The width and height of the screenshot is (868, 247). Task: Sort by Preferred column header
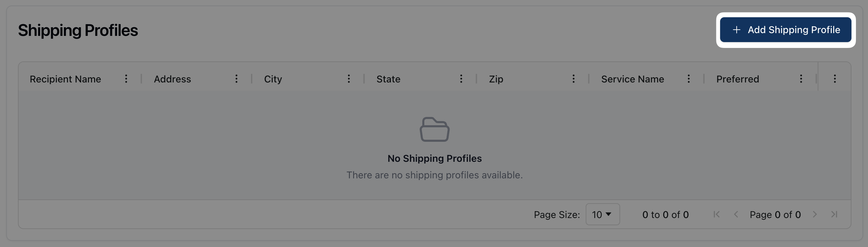click(x=738, y=79)
